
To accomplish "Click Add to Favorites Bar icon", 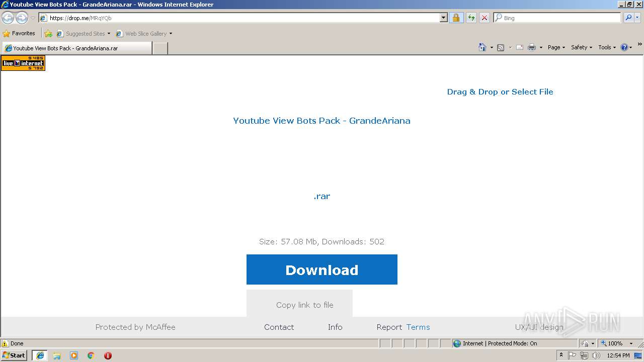I will tap(48, 34).
